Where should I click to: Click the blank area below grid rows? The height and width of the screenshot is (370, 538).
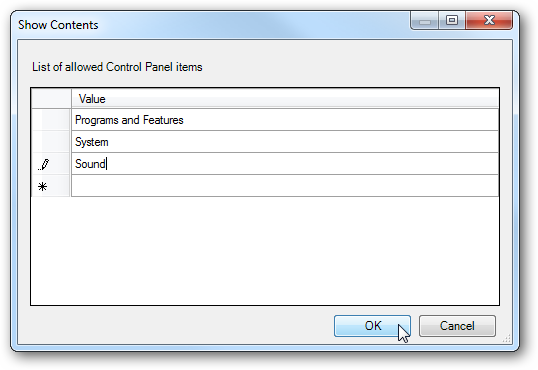(265, 251)
